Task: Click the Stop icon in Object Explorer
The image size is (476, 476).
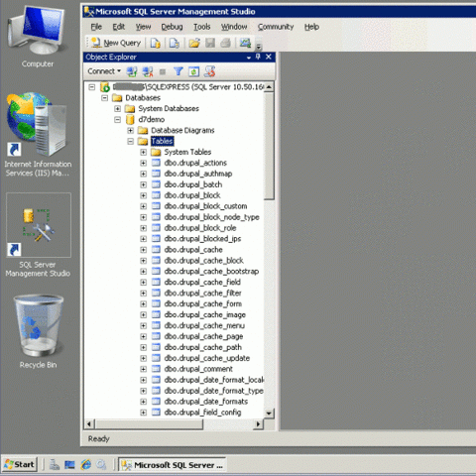Action: 163,71
